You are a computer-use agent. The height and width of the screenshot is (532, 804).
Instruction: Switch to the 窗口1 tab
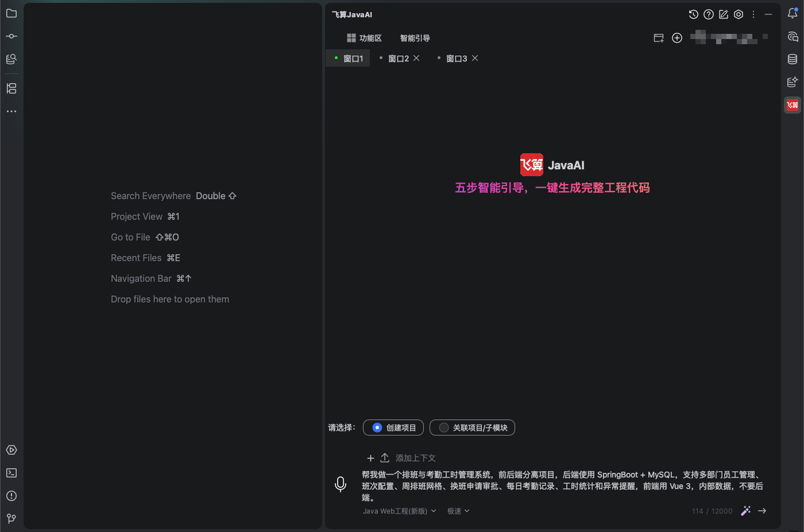pos(348,58)
